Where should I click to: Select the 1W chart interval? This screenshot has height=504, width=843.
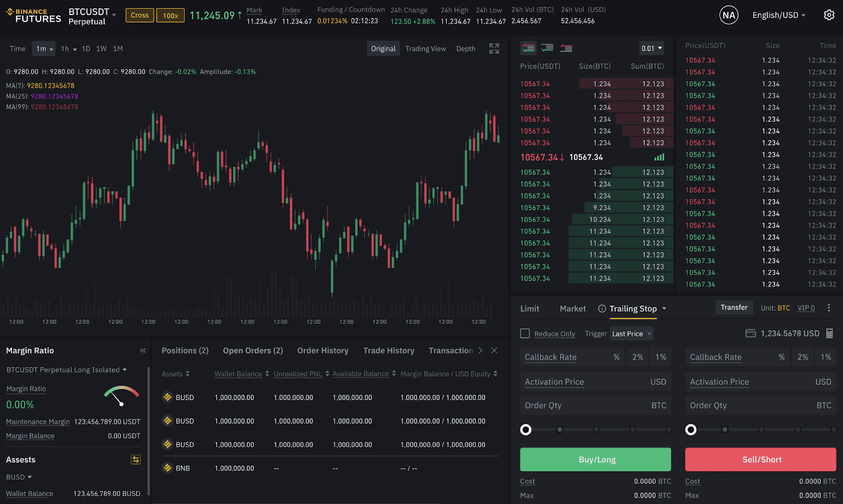(101, 48)
